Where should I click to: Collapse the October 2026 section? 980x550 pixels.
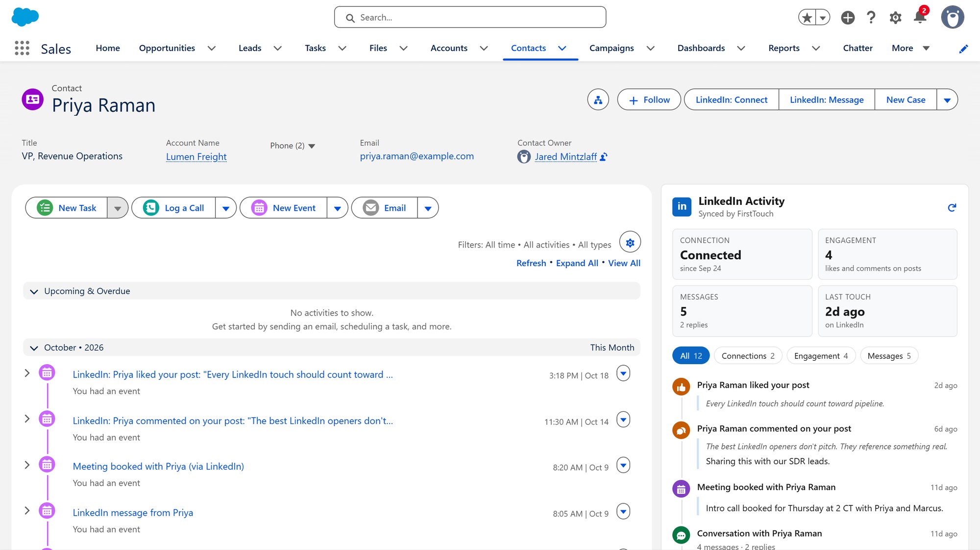click(x=34, y=348)
